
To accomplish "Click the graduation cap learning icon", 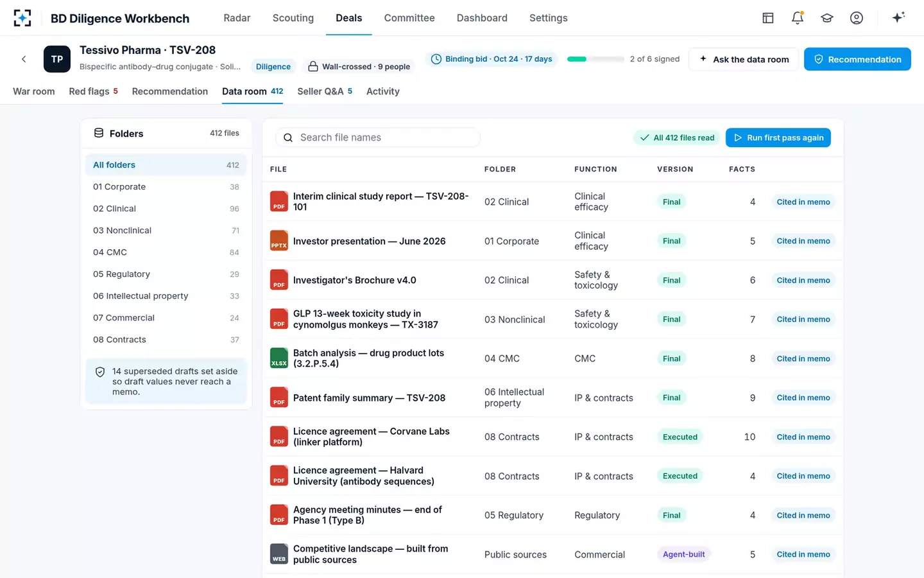I will tap(827, 18).
